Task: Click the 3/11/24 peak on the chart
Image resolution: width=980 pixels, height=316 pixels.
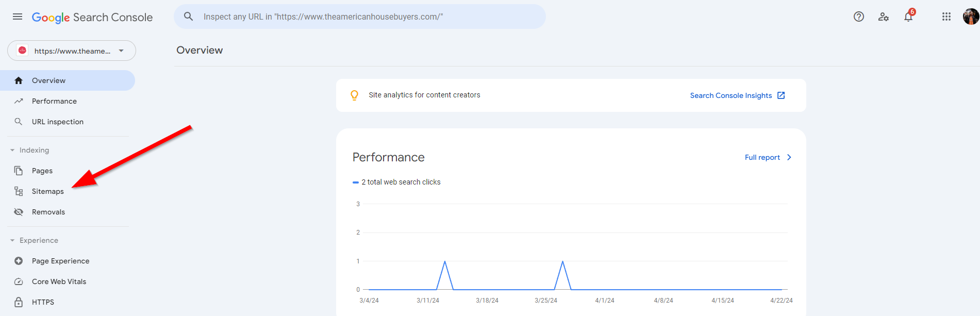Action: [x=445, y=262]
